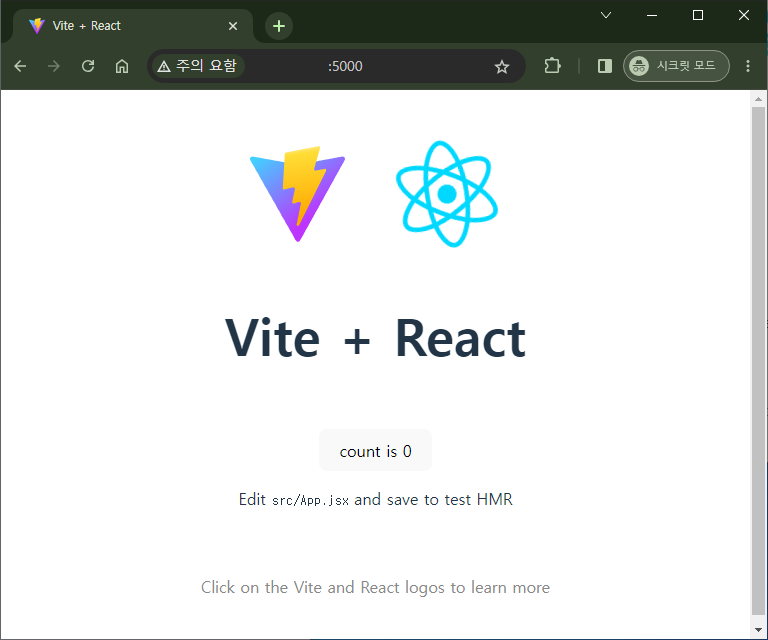768x640 pixels.
Task: Bookmark this page with the star icon
Action: pyautogui.click(x=502, y=67)
